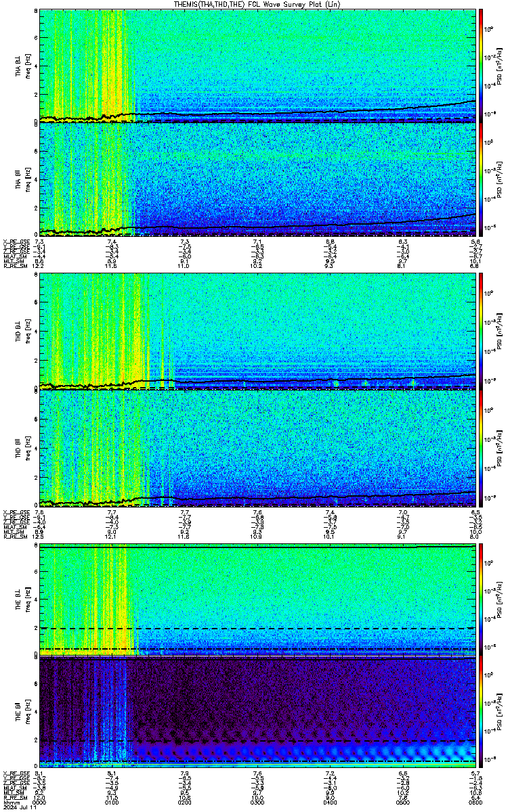
Task: Click the PSD color bar beside the THD B-perpendicular panel
Action: [x=481, y=331]
